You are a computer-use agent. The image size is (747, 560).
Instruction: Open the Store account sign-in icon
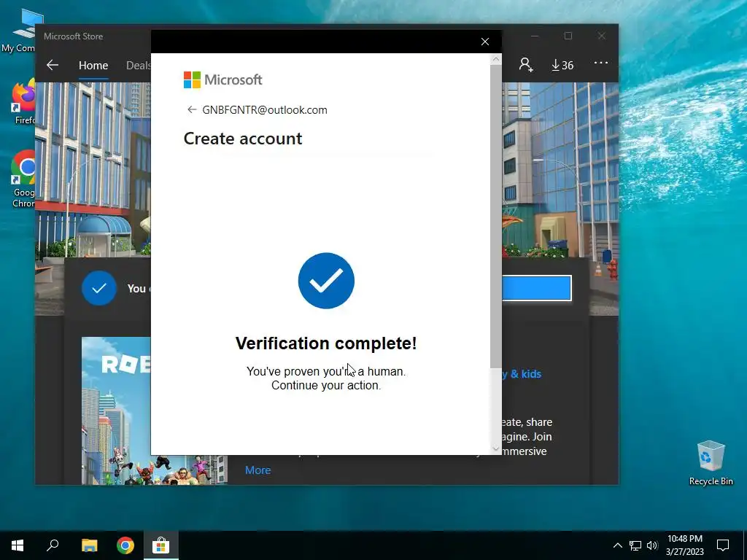(526, 65)
